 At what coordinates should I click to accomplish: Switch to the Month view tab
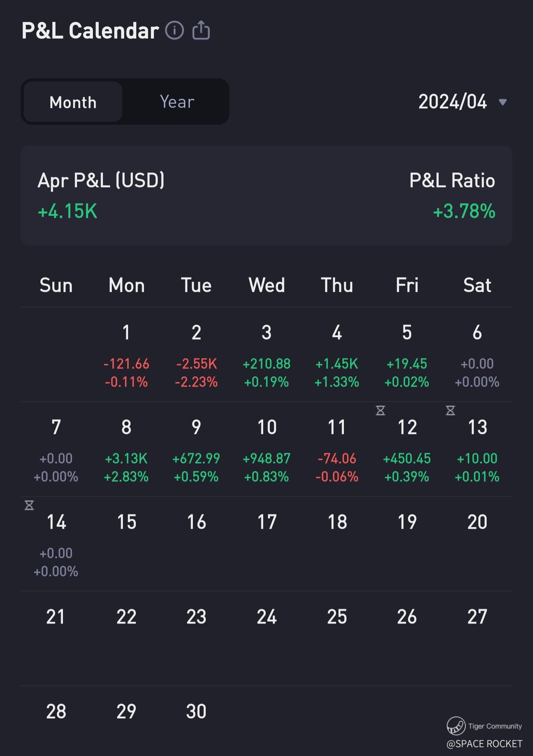click(x=73, y=102)
